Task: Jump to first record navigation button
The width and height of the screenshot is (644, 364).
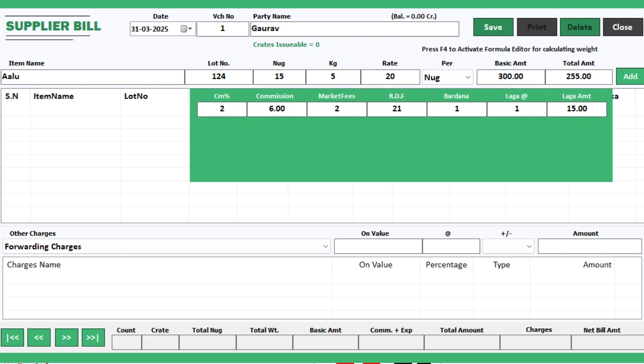Action: [x=12, y=337]
